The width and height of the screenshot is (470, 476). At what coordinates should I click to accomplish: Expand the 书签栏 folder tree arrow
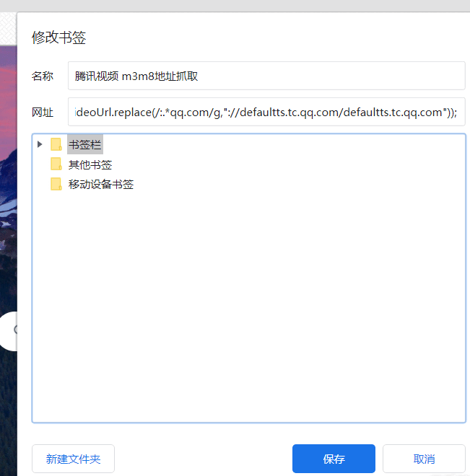point(40,145)
